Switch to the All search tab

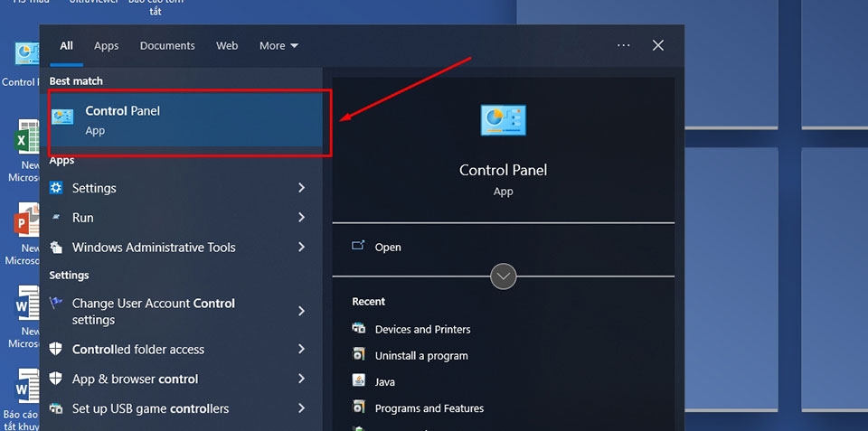click(x=66, y=46)
